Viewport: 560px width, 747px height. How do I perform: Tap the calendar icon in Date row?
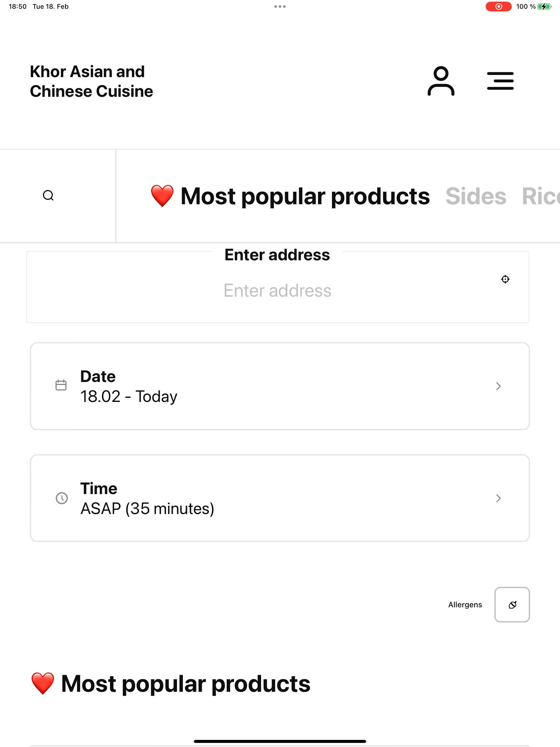coord(61,385)
